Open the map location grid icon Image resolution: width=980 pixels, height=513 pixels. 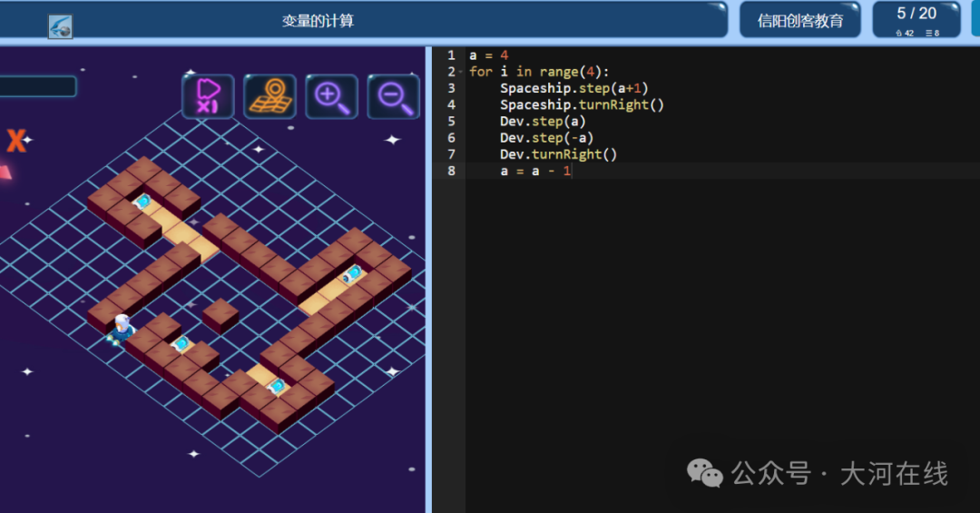[270, 96]
